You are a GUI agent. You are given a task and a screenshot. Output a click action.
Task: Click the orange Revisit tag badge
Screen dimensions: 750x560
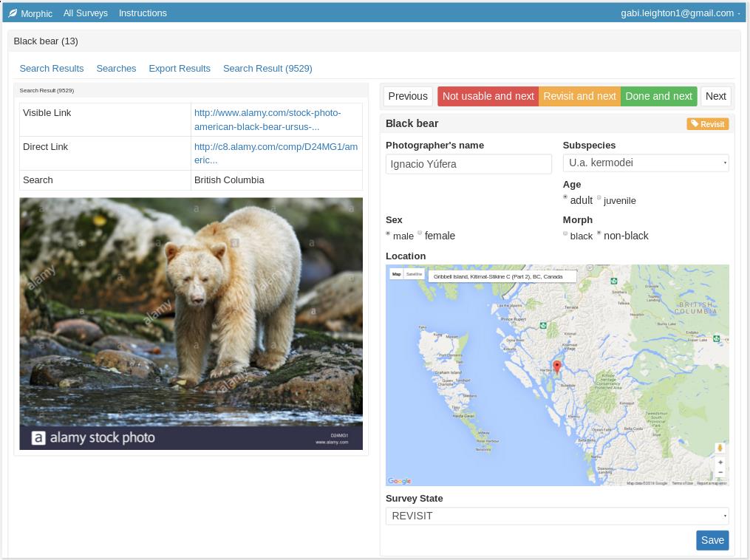click(707, 124)
